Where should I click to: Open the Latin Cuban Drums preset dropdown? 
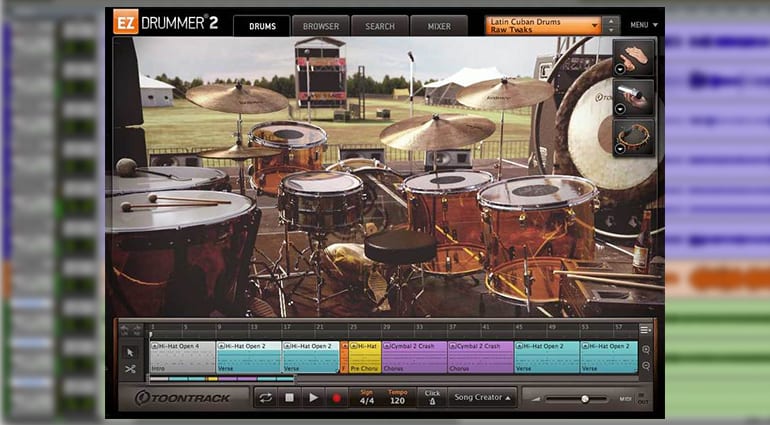pyautogui.click(x=543, y=26)
